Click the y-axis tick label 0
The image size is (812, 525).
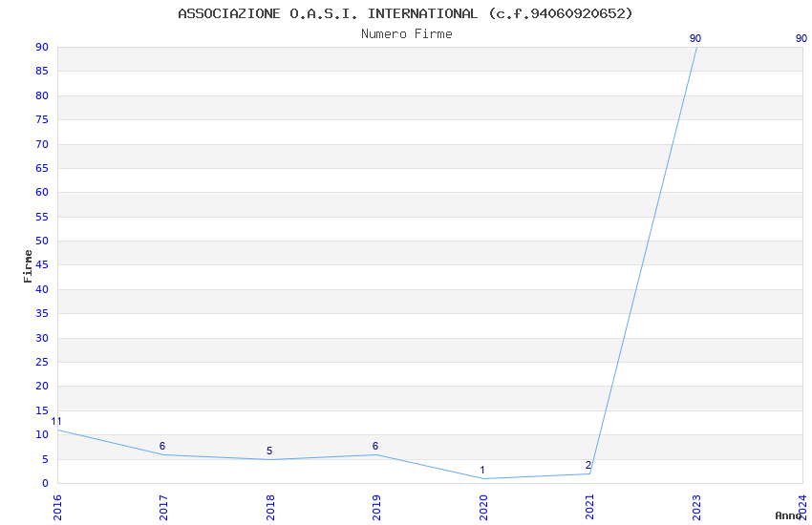pyautogui.click(x=46, y=484)
